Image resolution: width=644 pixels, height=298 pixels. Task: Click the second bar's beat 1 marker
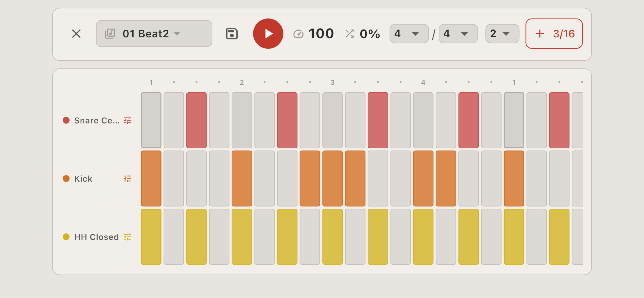[x=514, y=82]
